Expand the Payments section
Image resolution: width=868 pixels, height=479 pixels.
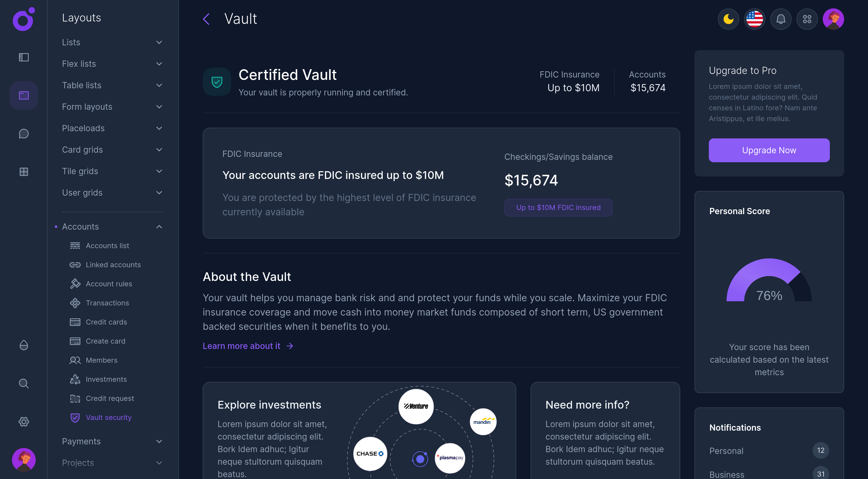click(159, 441)
